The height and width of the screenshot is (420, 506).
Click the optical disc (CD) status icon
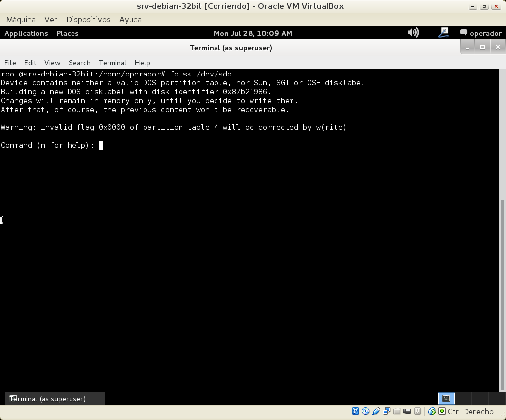[365, 411]
